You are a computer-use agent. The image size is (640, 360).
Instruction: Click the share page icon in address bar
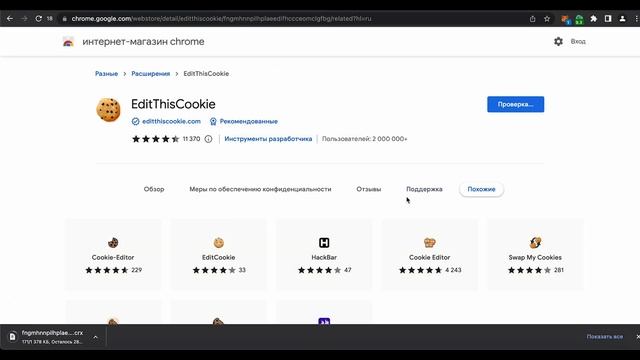point(532,19)
